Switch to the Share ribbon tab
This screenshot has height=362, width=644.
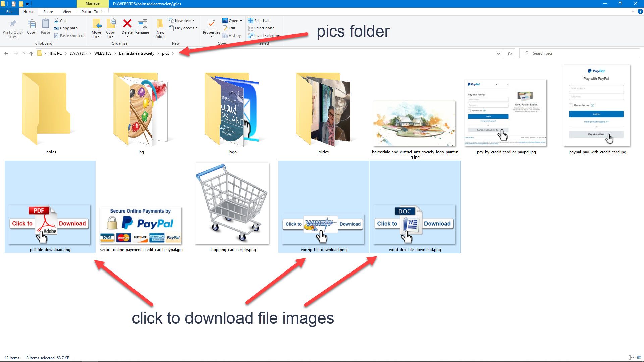click(x=48, y=12)
